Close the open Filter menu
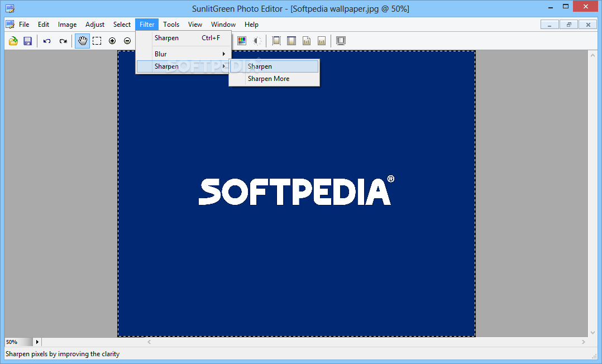Viewport: 602px width, 364px height. coord(147,25)
